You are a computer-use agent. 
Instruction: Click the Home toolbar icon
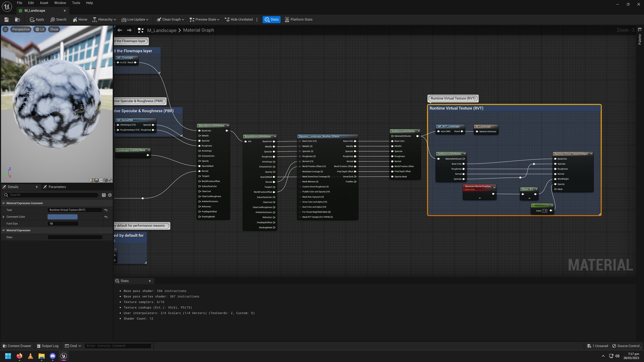point(80,19)
